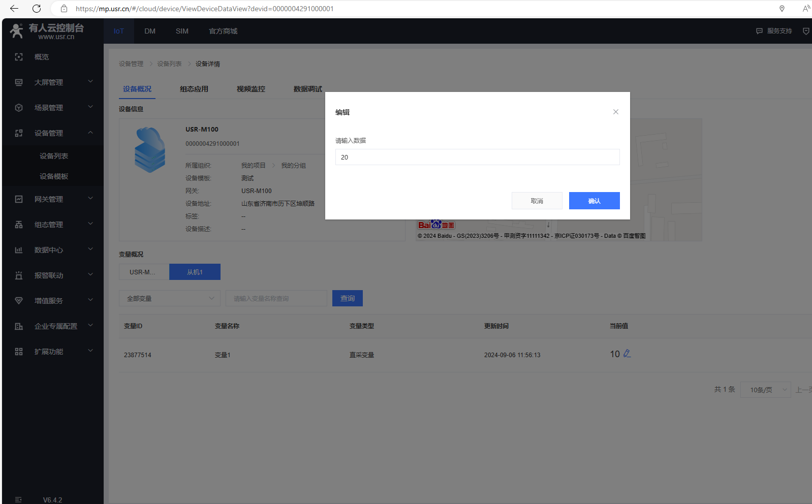Open 设备模板 in the sidebar submenu
Image resolution: width=812 pixels, height=504 pixels.
pos(54,176)
